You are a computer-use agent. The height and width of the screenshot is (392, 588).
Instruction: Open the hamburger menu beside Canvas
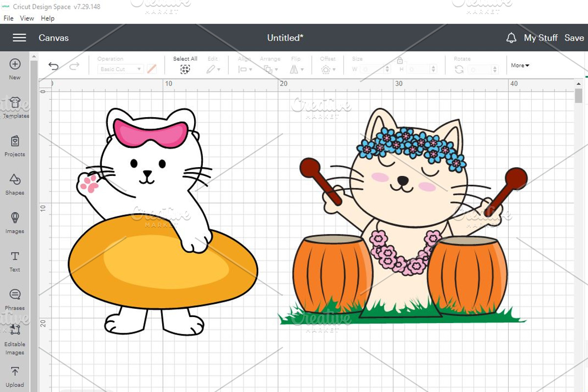point(19,38)
